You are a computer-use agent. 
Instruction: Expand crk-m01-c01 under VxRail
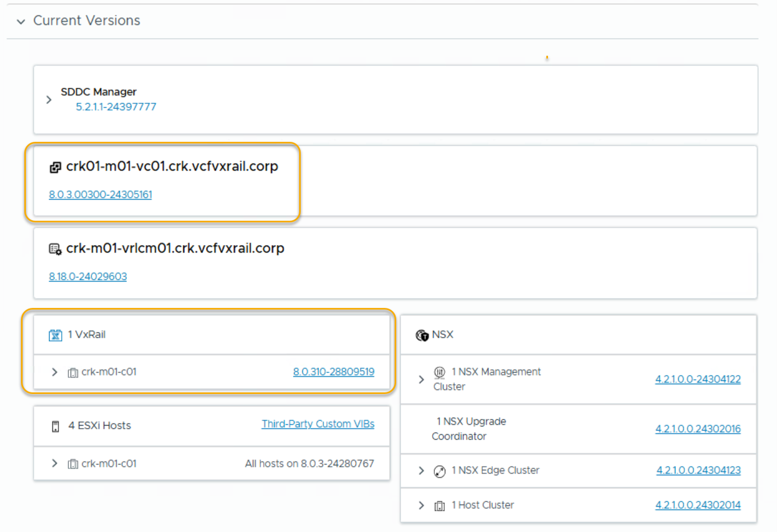(x=54, y=372)
